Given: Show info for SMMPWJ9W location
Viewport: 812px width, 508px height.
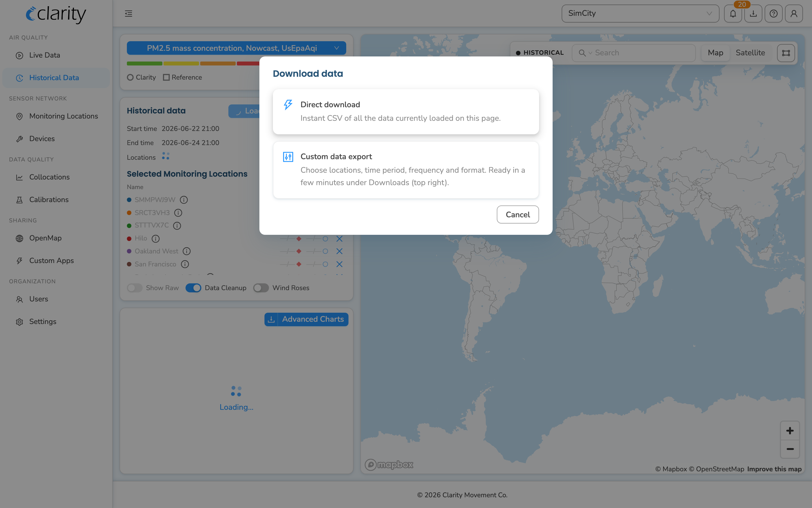Looking at the screenshot, I should click(x=184, y=200).
